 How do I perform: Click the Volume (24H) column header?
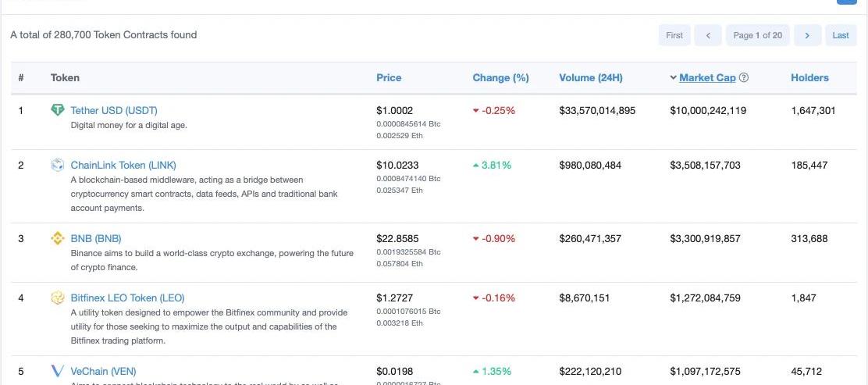tap(591, 77)
